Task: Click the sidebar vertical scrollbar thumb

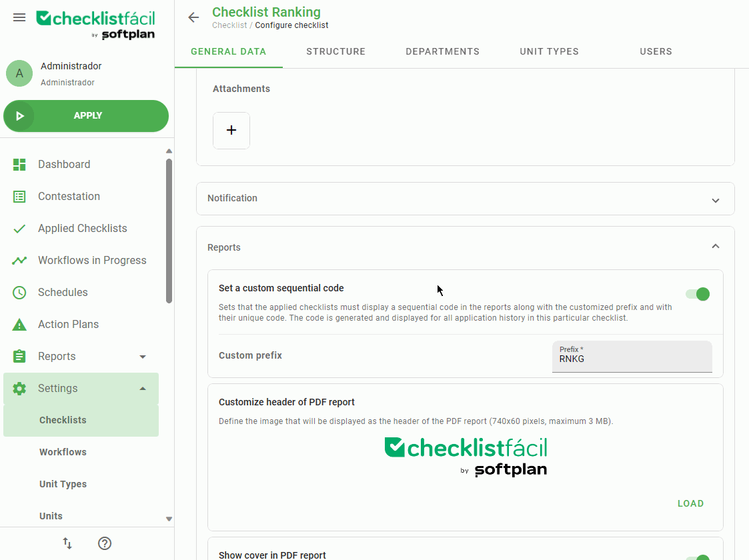Action: click(x=169, y=231)
